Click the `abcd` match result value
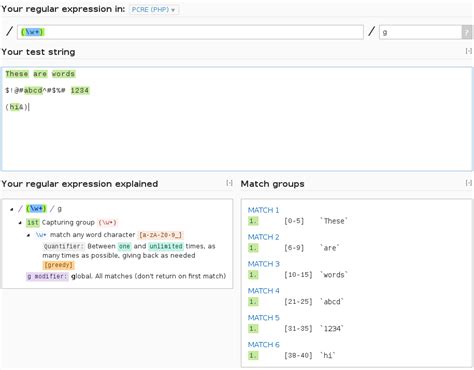 pos(332,302)
